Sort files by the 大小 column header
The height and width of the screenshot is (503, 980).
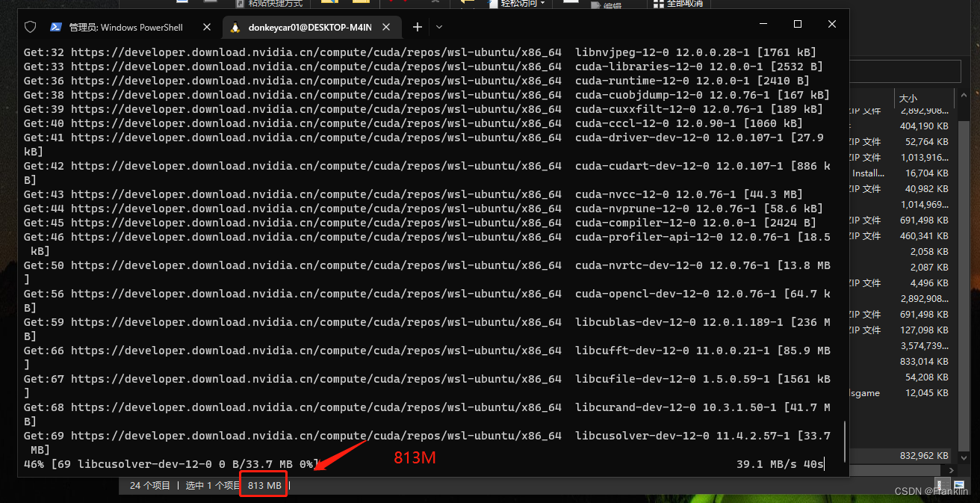click(x=908, y=97)
